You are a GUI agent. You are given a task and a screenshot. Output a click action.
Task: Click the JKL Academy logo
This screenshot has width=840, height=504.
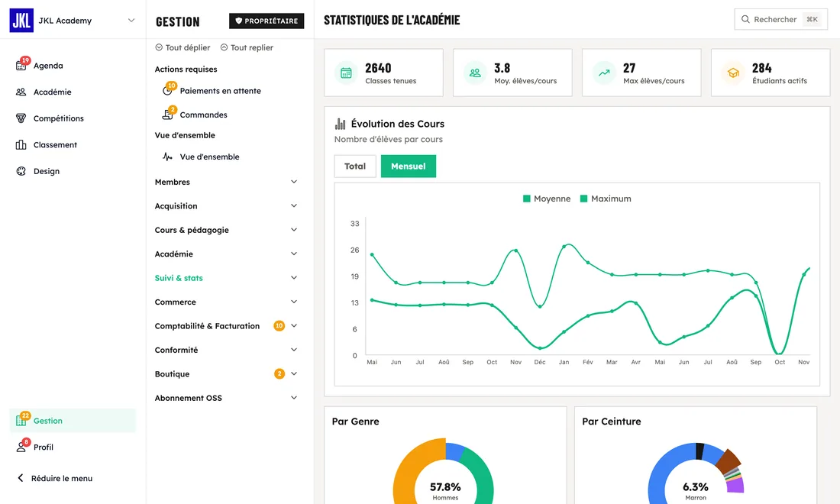pyautogui.click(x=21, y=21)
